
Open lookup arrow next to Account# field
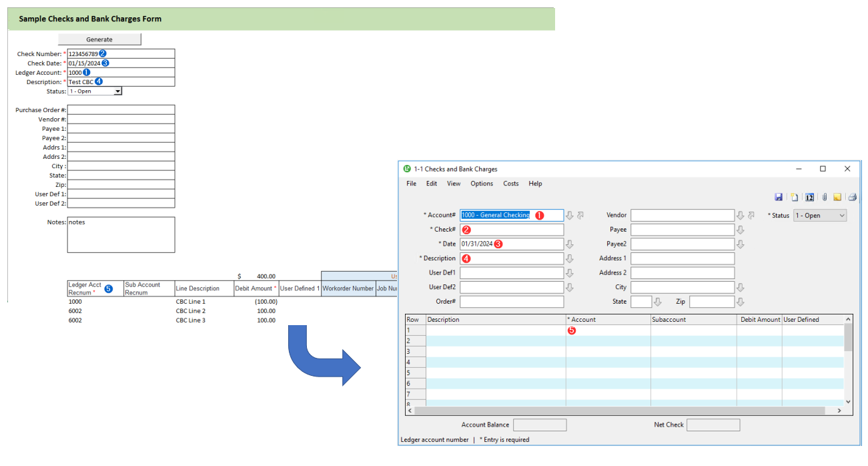click(570, 215)
